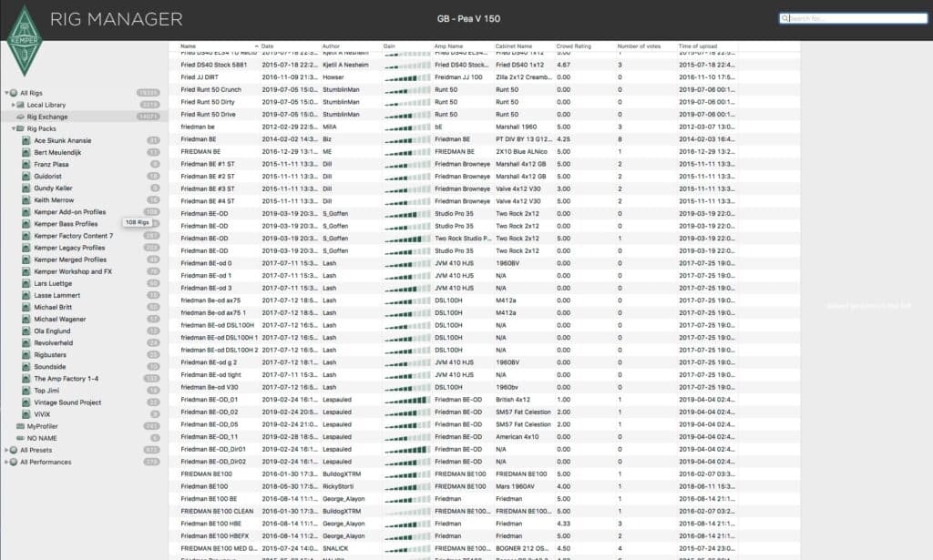Sort rigs by the Date column header
The image size is (933, 560).
(267, 46)
